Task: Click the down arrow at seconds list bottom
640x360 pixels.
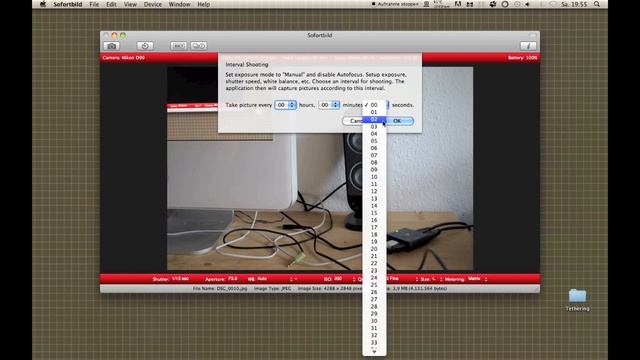Action: [374, 352]
